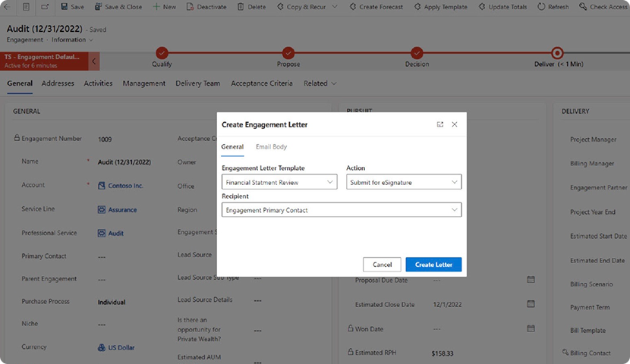This screenshot has height=364, width=630.
Task: Click the Save icon in the toolbar
Action: 64,7
